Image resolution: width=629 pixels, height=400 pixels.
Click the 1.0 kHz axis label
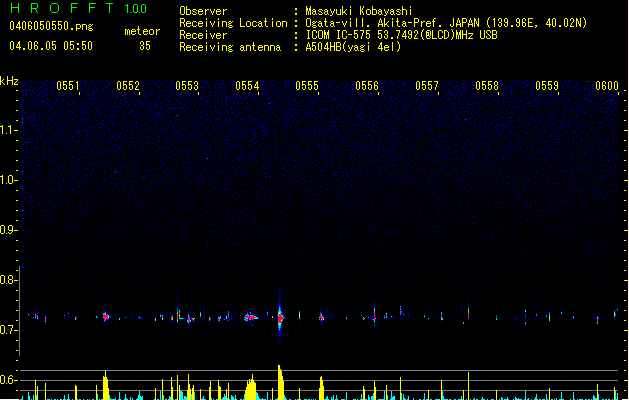click(x=8, y=180)
